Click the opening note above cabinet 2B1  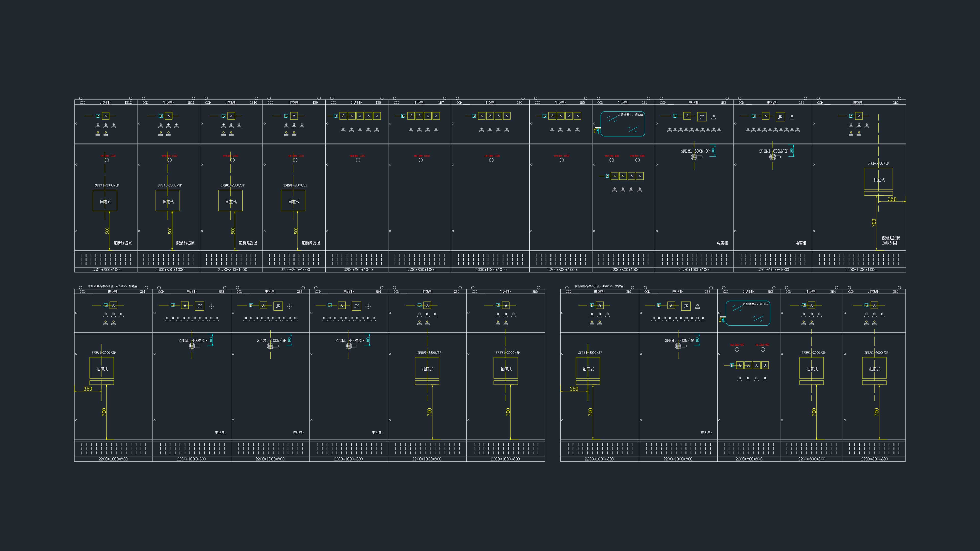tap(113, 286)
